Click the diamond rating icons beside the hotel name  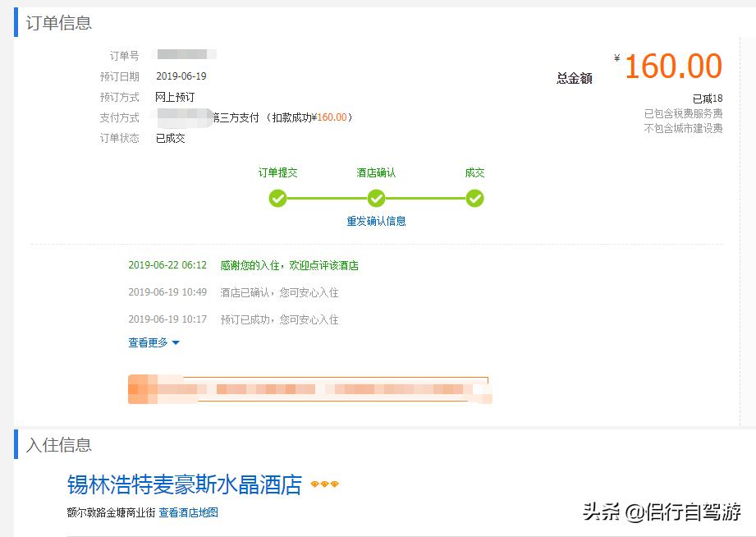(x=325, y=484)
